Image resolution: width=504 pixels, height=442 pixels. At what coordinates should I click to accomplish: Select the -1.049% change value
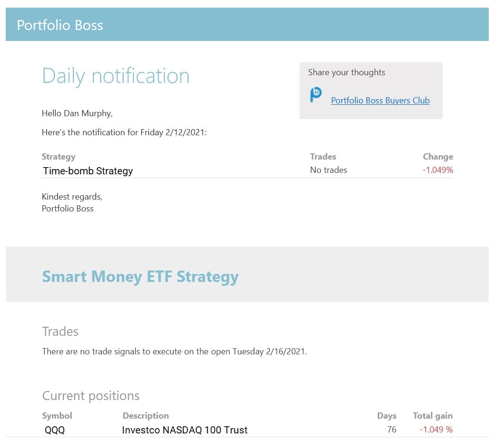(439, 170)
